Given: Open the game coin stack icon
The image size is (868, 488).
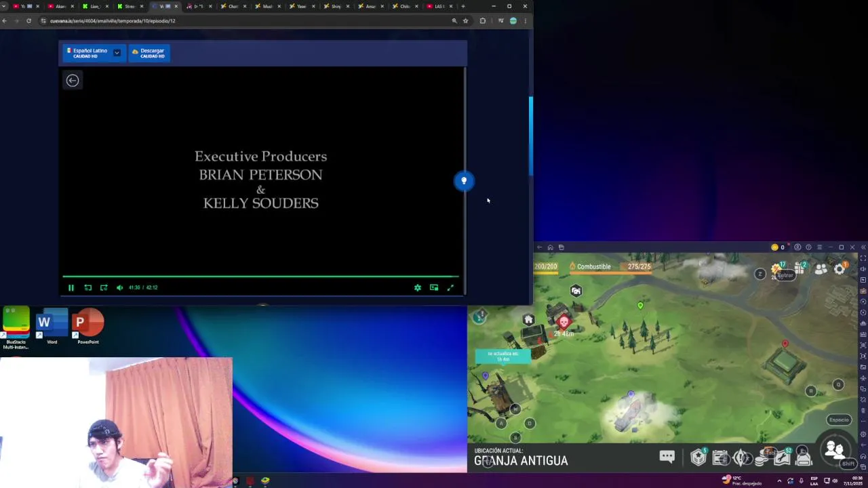Looking at the screenshot, I should [x=762, y=457].
